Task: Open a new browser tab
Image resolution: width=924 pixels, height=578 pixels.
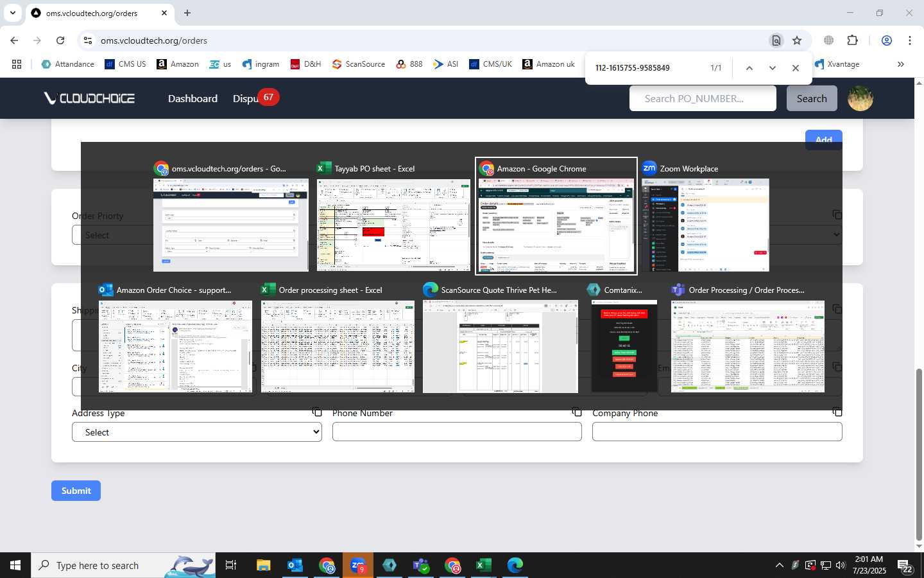Action: point(187,13)
